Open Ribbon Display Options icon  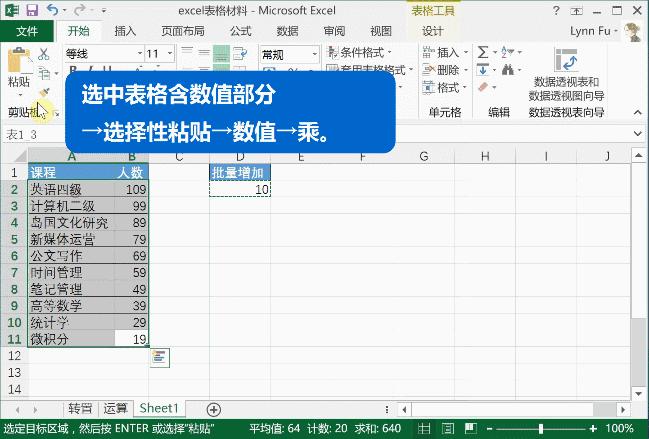[576, 11]
